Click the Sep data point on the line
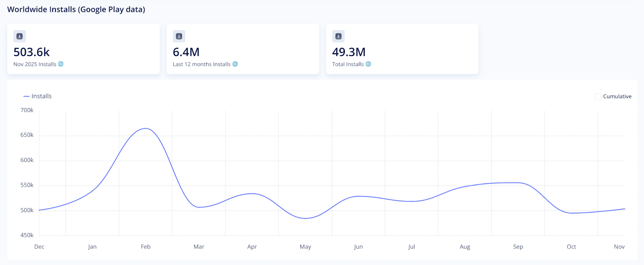The image size is (644, 265). 518,183
